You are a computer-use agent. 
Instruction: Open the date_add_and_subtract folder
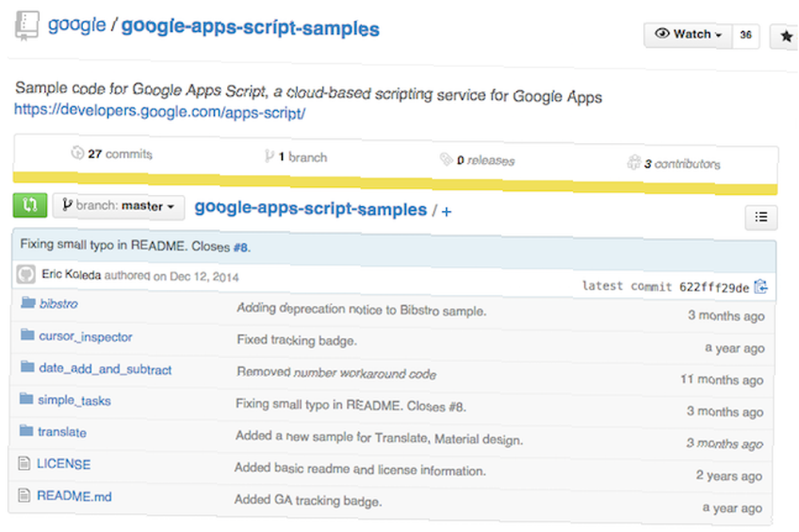click(x=105, y=369)
